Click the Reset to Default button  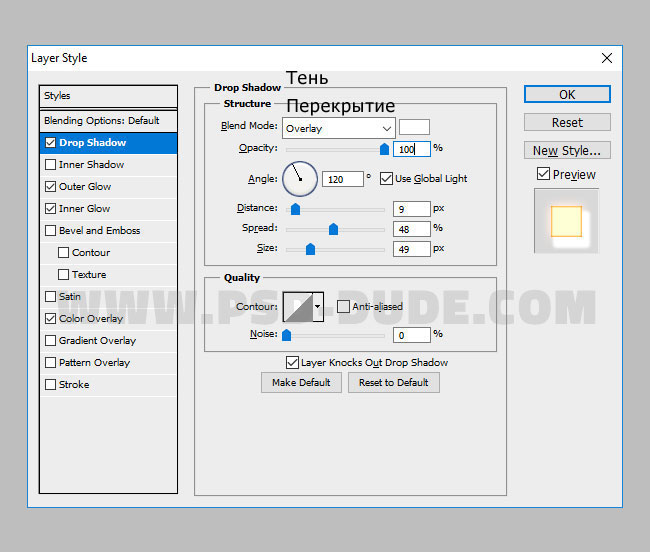[394, 382]
